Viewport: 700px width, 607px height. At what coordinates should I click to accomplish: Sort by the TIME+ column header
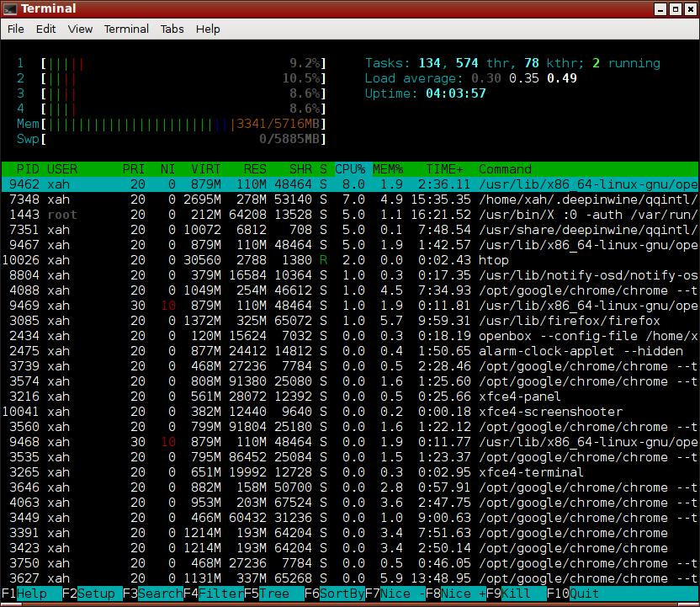tap(444, 169)
